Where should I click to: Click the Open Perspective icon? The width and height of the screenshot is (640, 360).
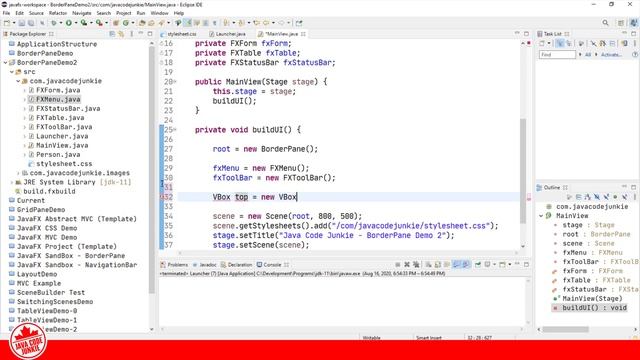coord(621,23)
